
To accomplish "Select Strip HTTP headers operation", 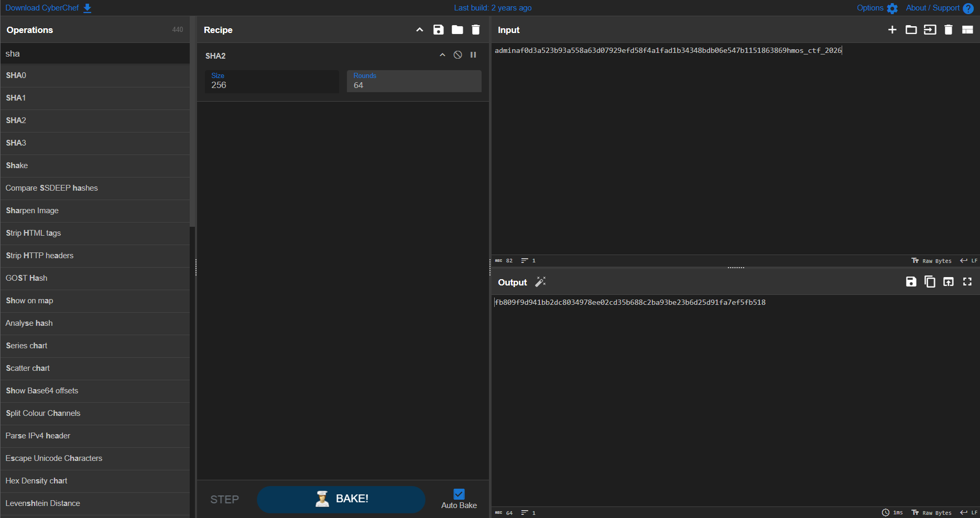I will pyautogui.click(x=95, y=256).
